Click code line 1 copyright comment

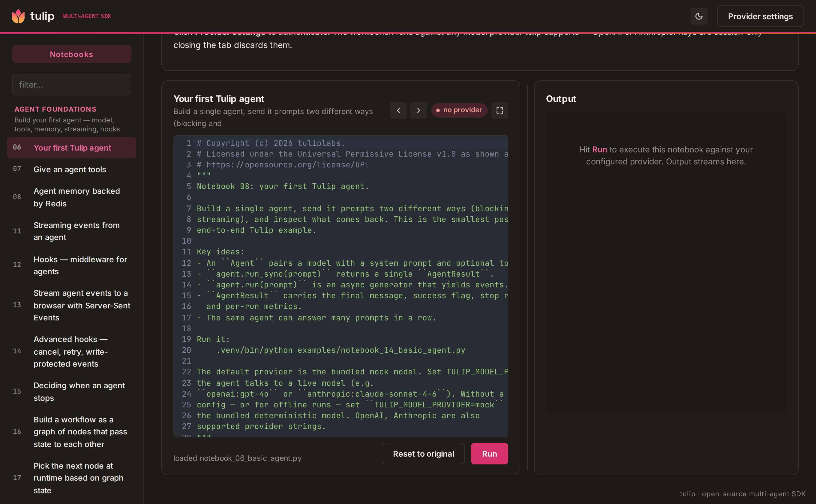(271, 143)
